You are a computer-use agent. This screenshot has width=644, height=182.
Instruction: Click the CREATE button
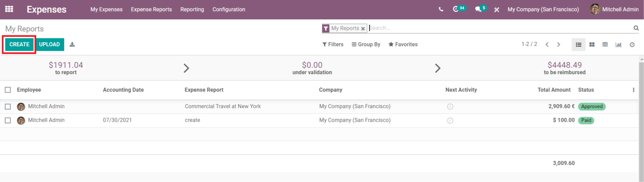(19, 44)
